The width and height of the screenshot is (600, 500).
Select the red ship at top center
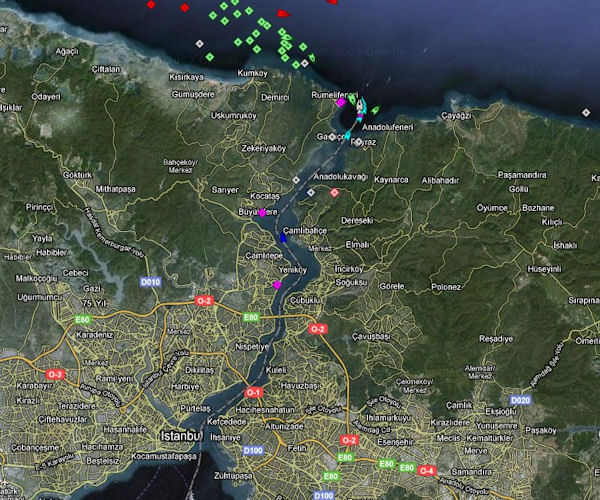(x=282, y=14)
